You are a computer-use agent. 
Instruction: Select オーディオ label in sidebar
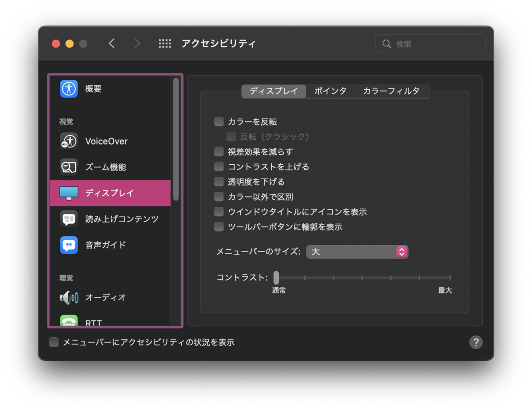click(x=106, y=297)
